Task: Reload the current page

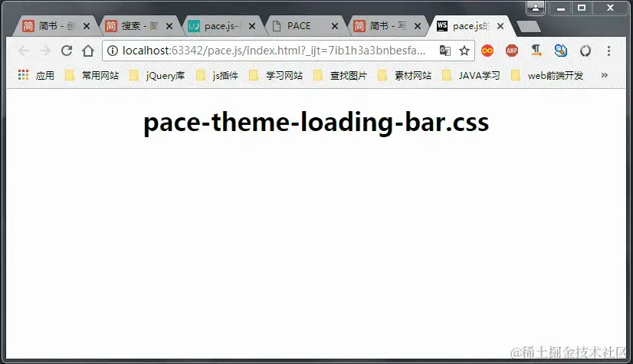Action: pos(67,51)
